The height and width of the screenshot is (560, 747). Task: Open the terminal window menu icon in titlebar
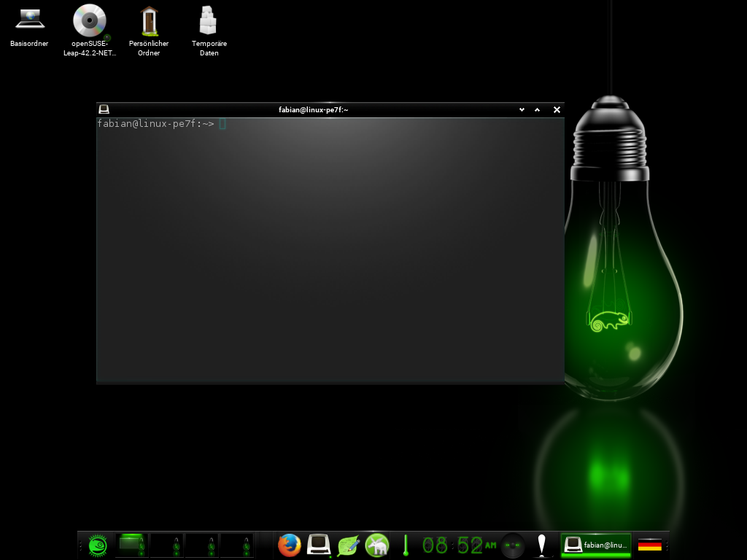(x=104, y=109)
